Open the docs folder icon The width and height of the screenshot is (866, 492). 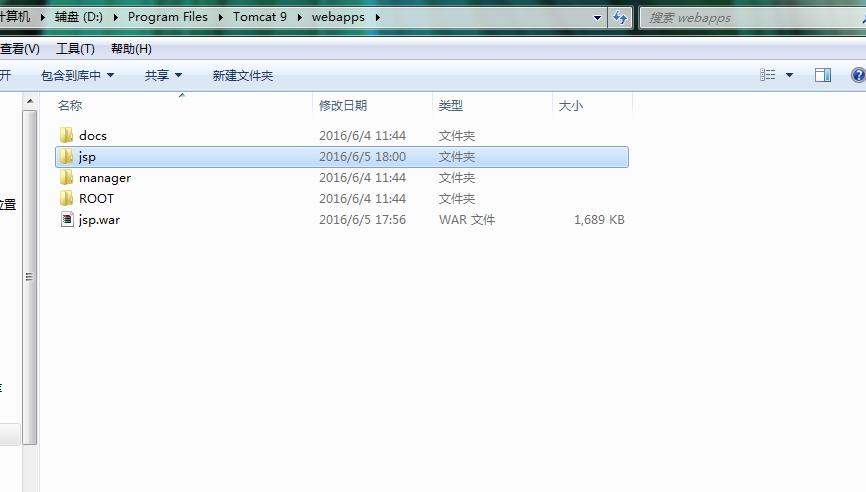pos(66,135)
